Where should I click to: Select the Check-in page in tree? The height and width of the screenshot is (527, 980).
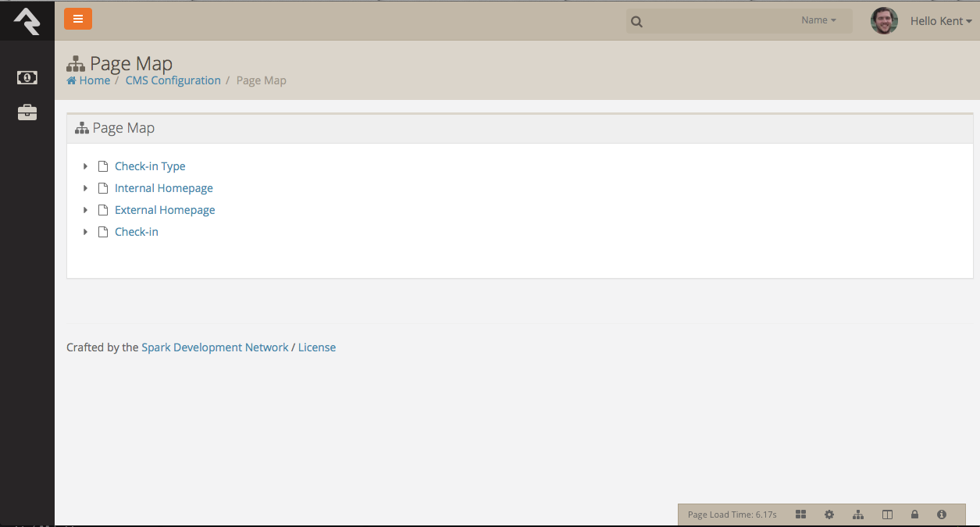coord(136,232)
